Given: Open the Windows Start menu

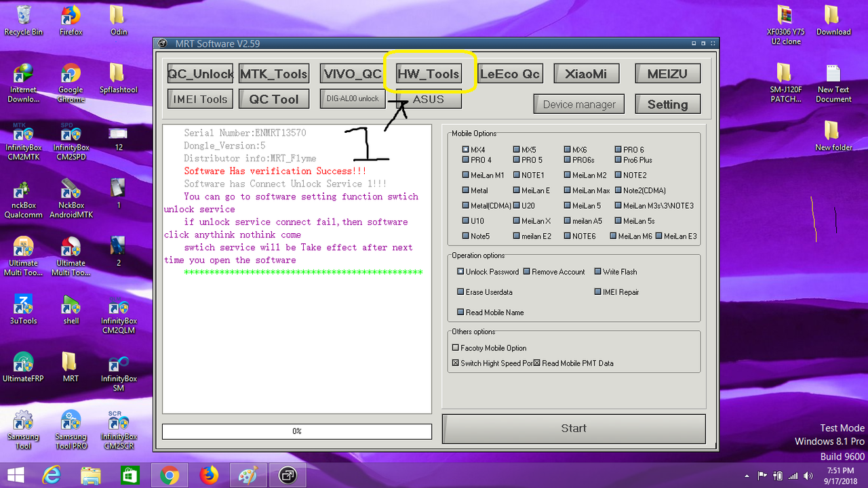Looking at the screenshot, I should click(x=16, y=475).
